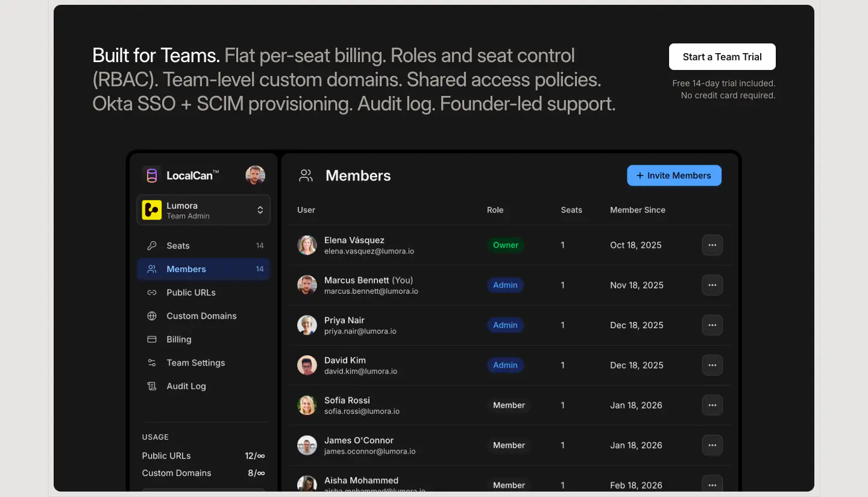Click the Invite Members button
This screenshot has height=497, width=868.
coord(674,176)
